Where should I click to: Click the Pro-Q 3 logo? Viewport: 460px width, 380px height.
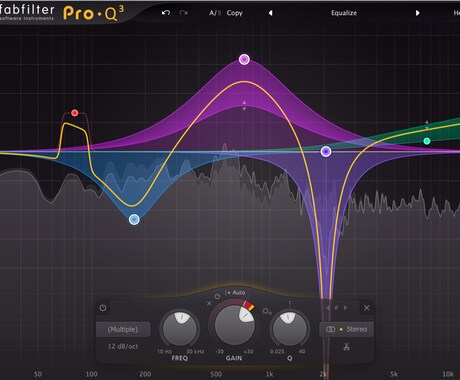pos(93,13)
